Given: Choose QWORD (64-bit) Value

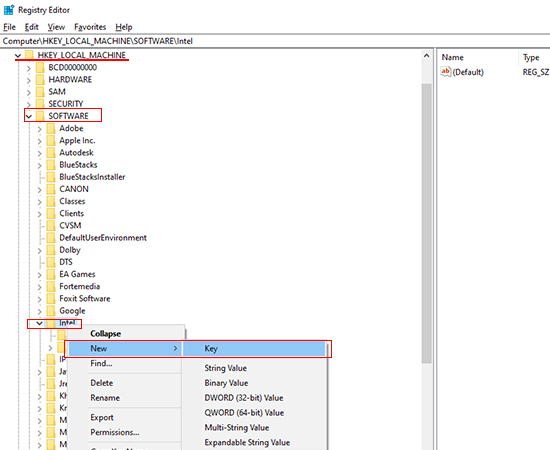Looking at the screenshot, I should pos(255,413).
